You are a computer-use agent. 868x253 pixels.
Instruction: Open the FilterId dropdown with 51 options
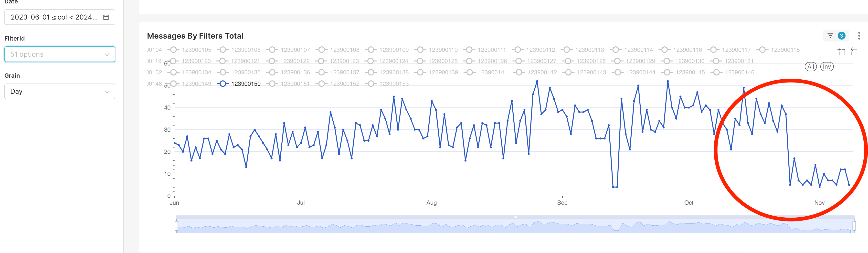[x=60, y=54]
